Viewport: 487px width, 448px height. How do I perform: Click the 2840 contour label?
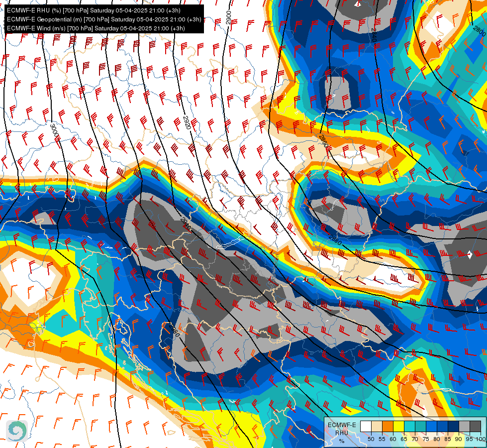click(374, 35)
